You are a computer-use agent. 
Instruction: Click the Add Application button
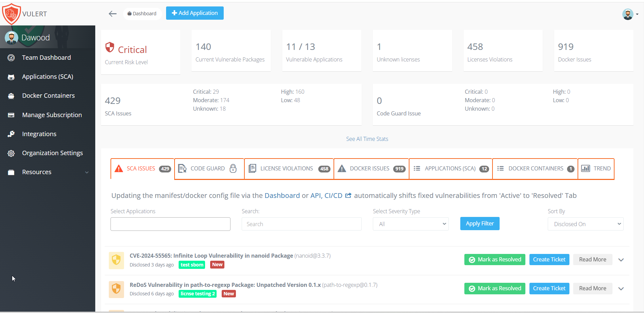click(195, 13)
